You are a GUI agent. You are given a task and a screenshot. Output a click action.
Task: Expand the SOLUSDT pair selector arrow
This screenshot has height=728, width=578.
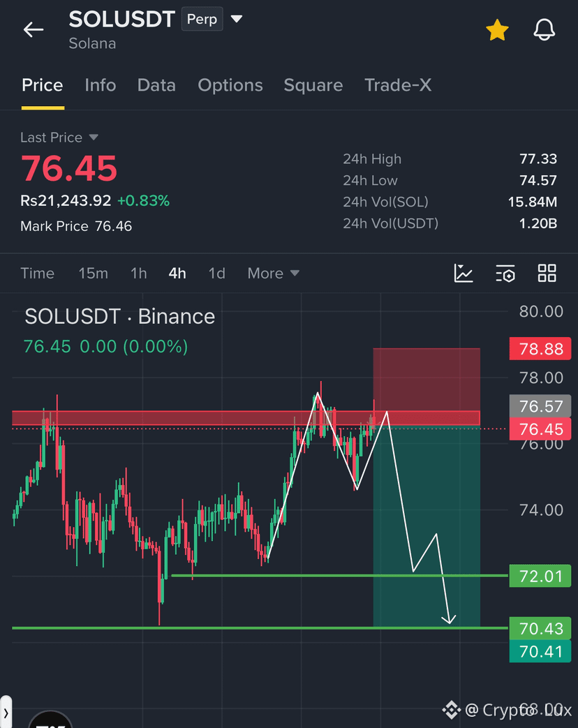pos(237,19)
